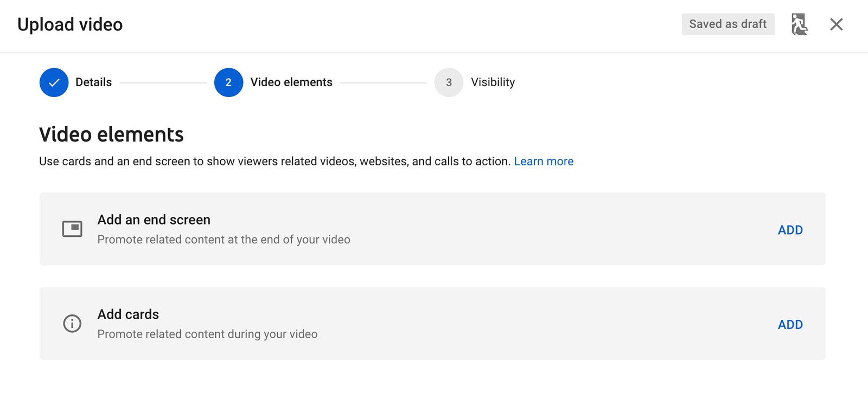Go back to the Details step label

pyautogui.click(x=93, y=82)
